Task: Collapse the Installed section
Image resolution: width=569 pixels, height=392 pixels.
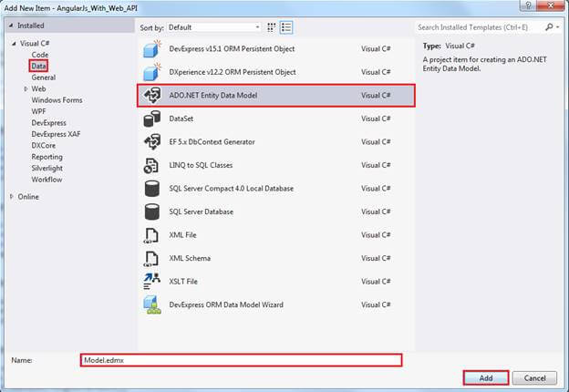Action: [x=11, y=26]
